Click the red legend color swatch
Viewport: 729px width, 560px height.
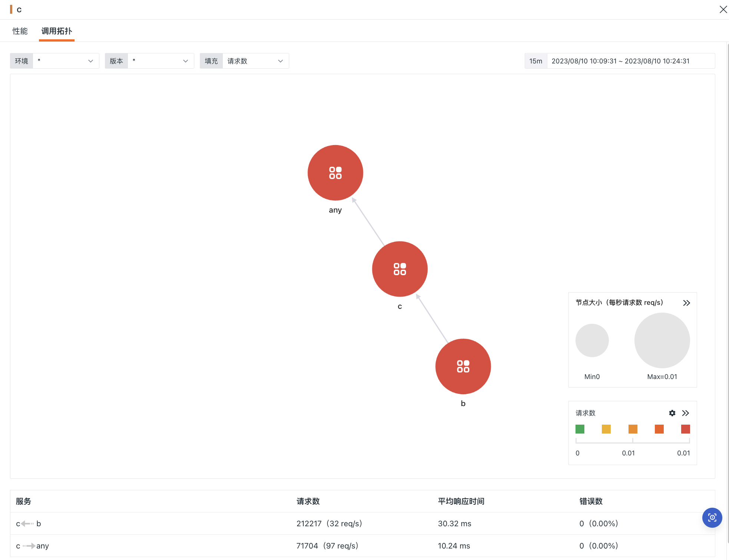pos(686,429)
